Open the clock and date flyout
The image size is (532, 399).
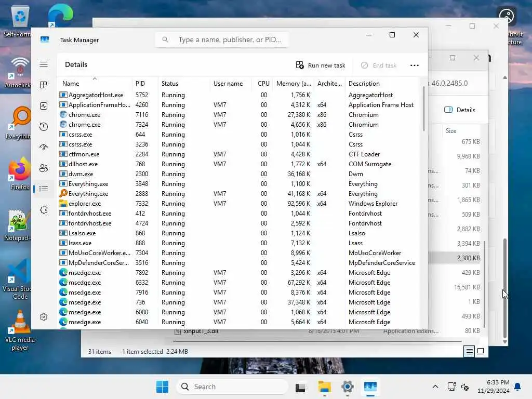pyautogui.click(x=494, y=387)
